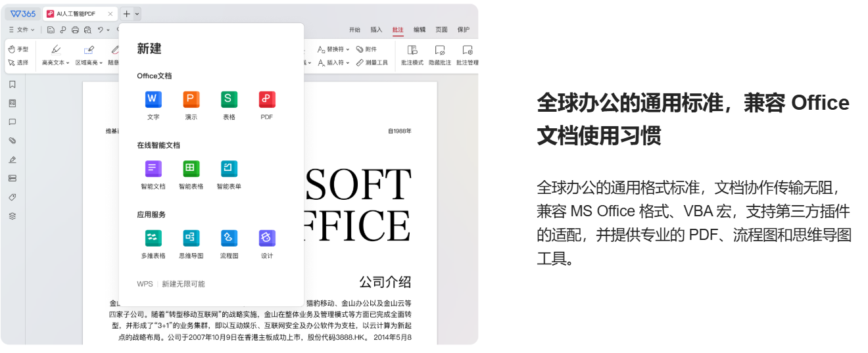Open the 文件 menu dropdown
Screen dimensions: 868x353
pyautogui.click(x=22, y=30)
